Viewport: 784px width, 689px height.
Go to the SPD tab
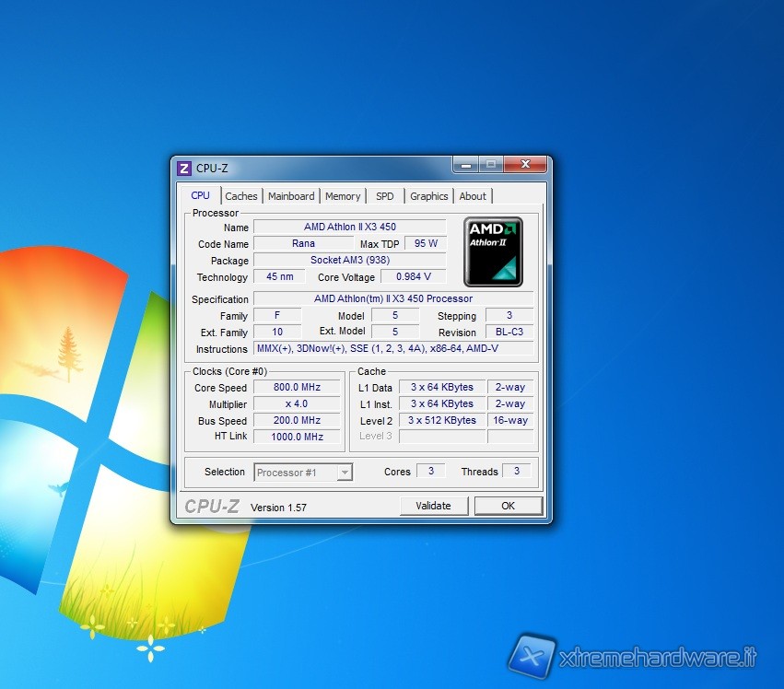(385, 196)
